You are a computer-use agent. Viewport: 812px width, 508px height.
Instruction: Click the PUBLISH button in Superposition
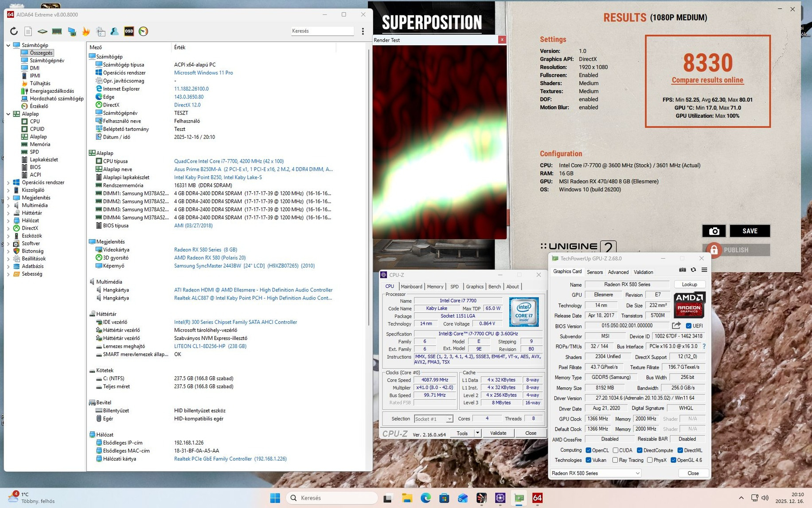click(736, 250)
